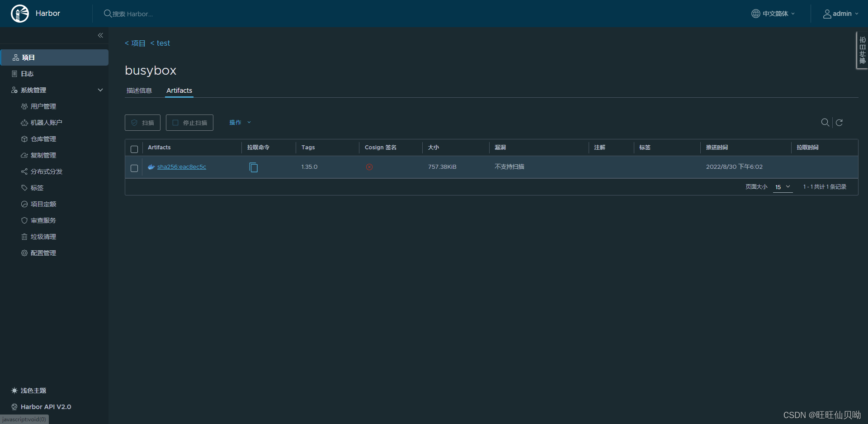The height and width of the screenshot is (424, 868).
Task: Click the 标签 labels column header in table
Action: (645, 148)
